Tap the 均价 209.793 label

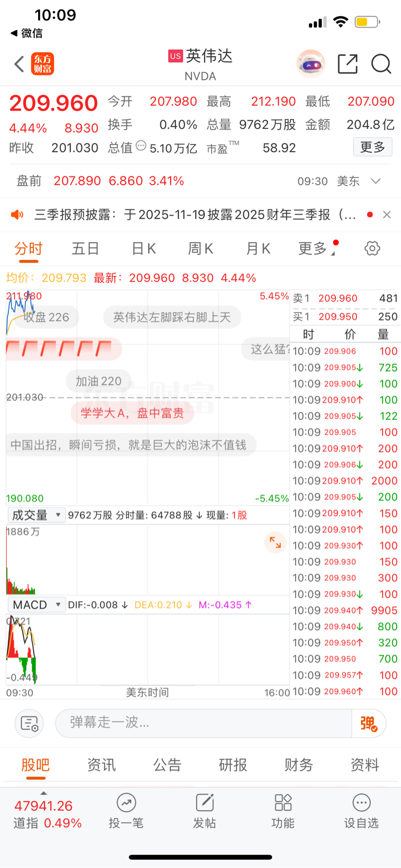46,278
